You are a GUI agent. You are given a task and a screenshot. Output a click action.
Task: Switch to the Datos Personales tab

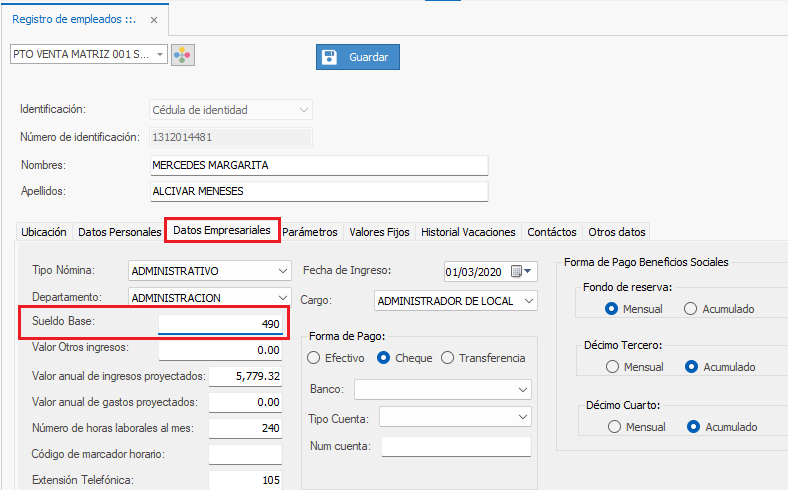[119, 232]
